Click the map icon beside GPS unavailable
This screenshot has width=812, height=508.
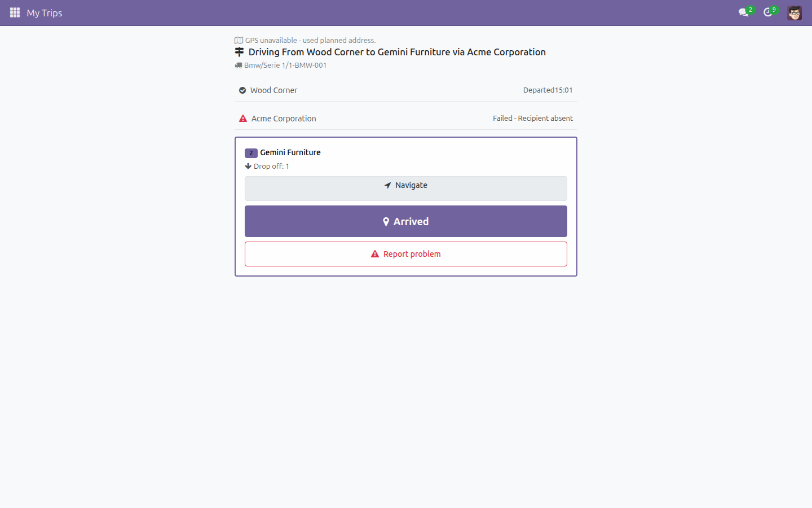(239, 41)
